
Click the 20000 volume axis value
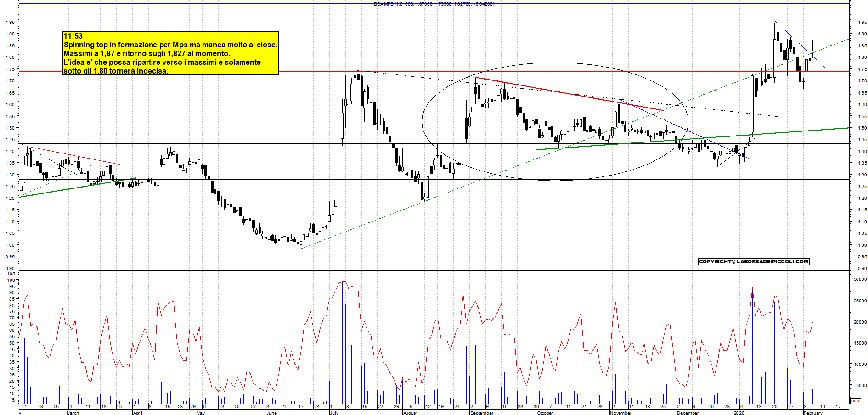[x=860, y=322]
